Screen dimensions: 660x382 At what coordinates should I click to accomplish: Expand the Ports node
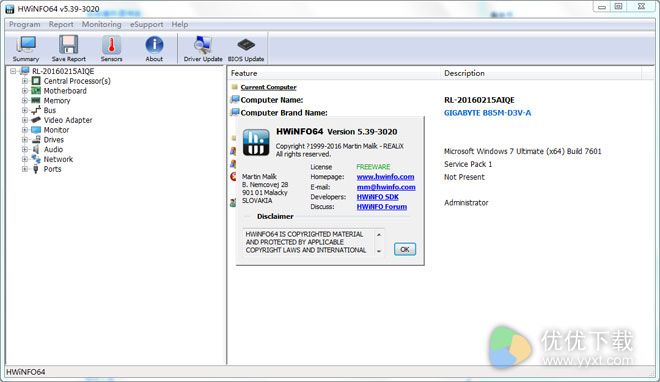(25, 169)
